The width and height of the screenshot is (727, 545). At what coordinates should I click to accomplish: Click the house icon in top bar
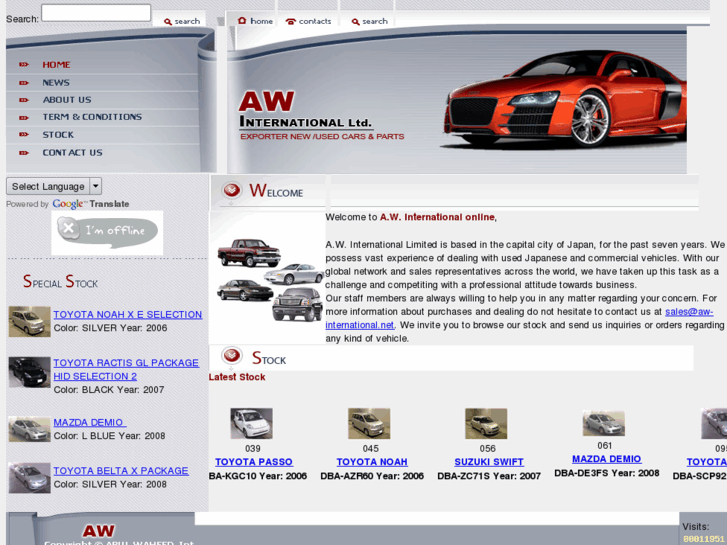pos(242,21)
